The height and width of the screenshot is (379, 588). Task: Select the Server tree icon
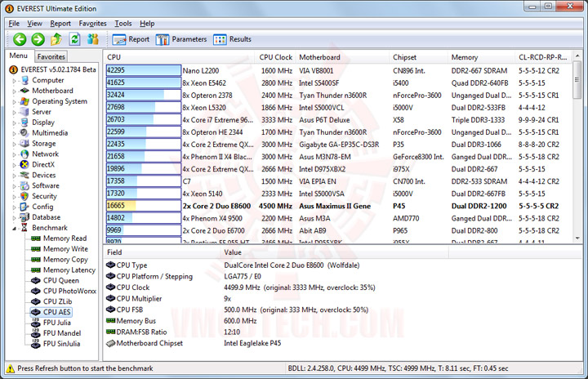pos(24,112)
